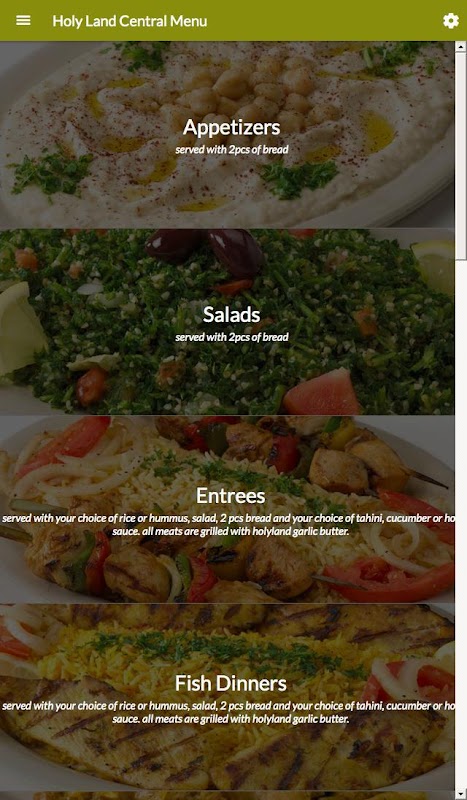Click the Salads subtitle about 2pcs bread
Image resolution: width=467 pixels, height=800 pixels.
(x=232, y=337)
